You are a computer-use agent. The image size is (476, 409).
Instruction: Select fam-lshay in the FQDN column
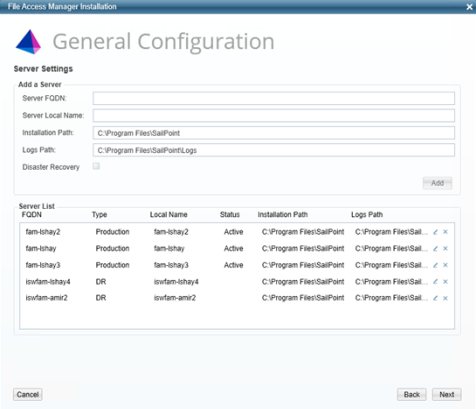[x=41, y=249]
